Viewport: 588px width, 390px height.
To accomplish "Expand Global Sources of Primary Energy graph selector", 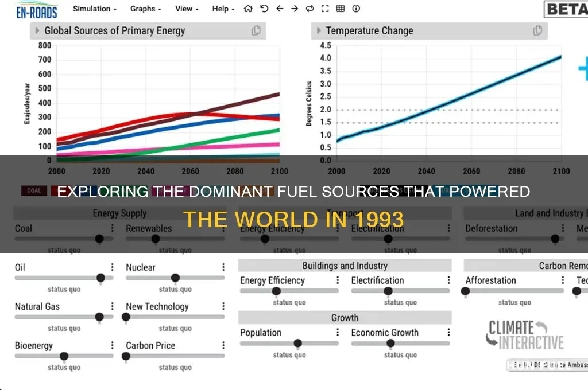I will click(x=37, y=30).
